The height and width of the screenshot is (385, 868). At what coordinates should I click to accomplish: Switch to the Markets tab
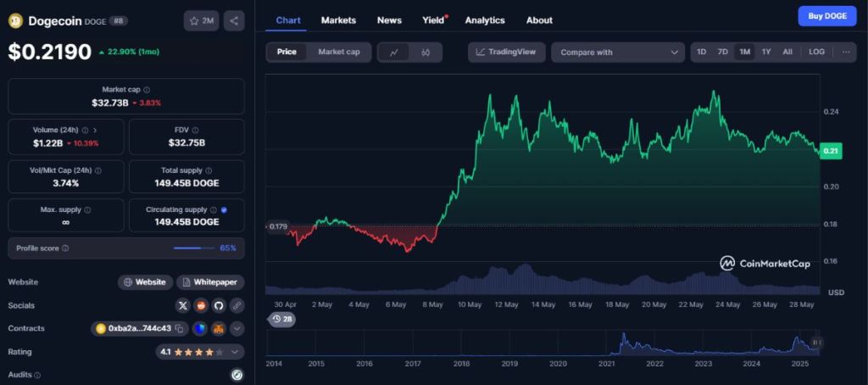pos(338,20)
